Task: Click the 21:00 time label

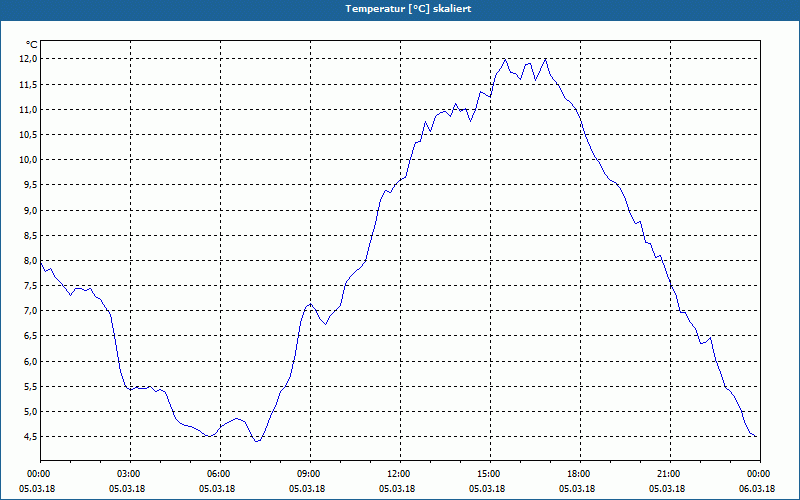Action: pos(670,474)
